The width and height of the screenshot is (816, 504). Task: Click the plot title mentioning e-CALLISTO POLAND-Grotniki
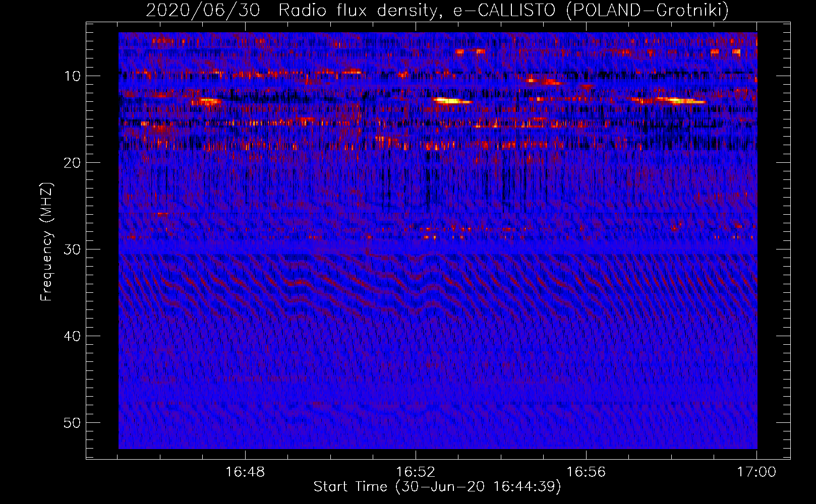point(437,10)
